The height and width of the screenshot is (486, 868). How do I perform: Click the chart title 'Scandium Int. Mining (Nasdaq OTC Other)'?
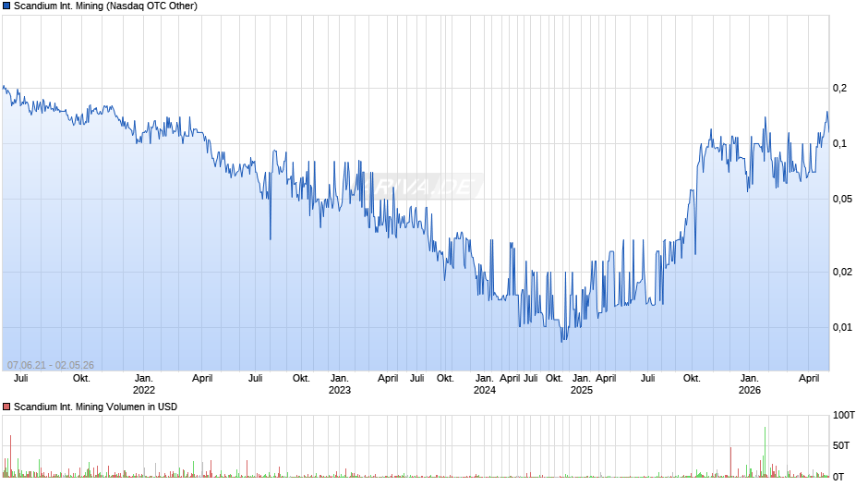(105, 6)
